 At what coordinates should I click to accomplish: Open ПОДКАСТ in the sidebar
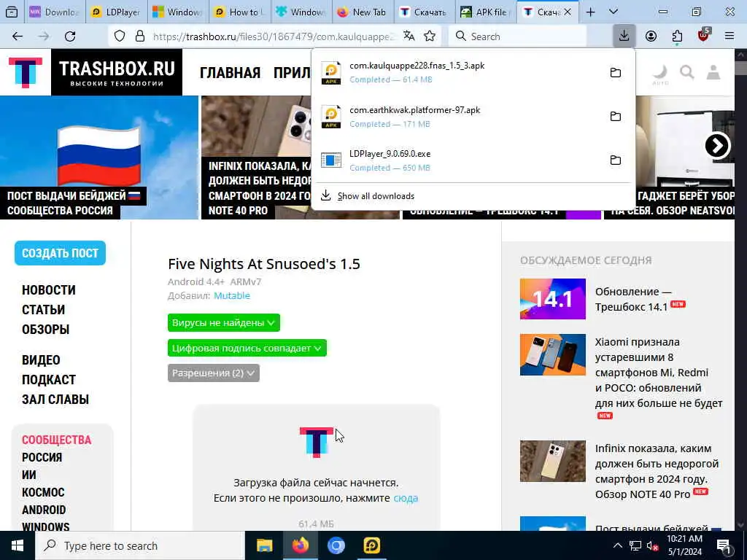pos(49,379)
